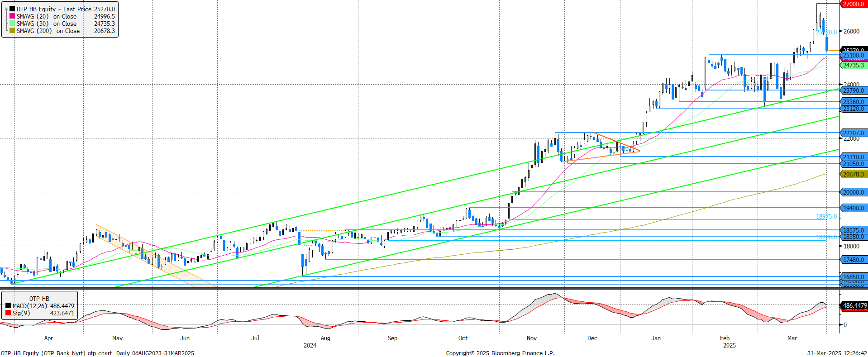Screen dimensions: 868x357
Task: Collapse the OTP HB Equity legend tree
Action: click(x=6, y=9)
